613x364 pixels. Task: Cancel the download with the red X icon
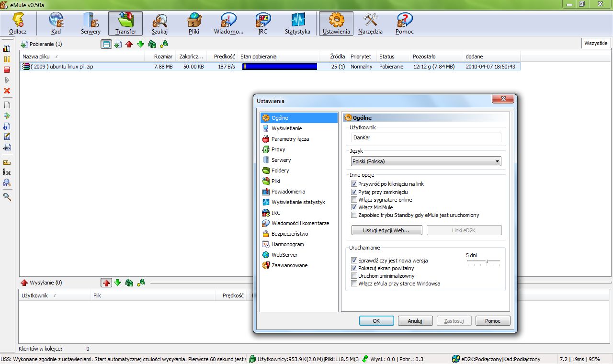(7, 91)
